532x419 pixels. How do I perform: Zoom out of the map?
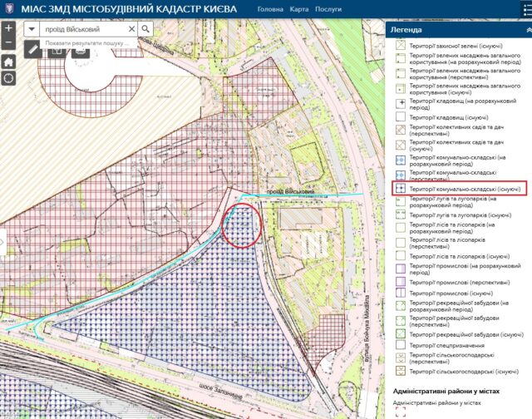(x=8, y=43)
